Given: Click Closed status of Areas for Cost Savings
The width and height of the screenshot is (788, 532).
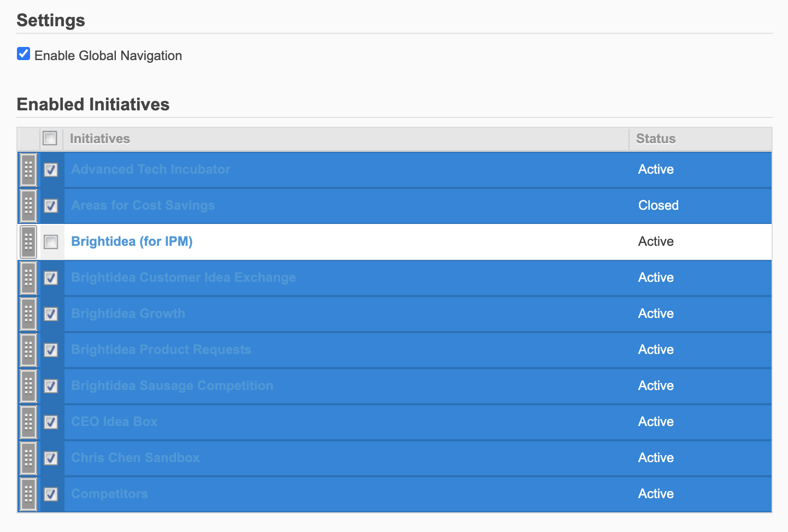Looking at the screenshot, I should 658,205.
